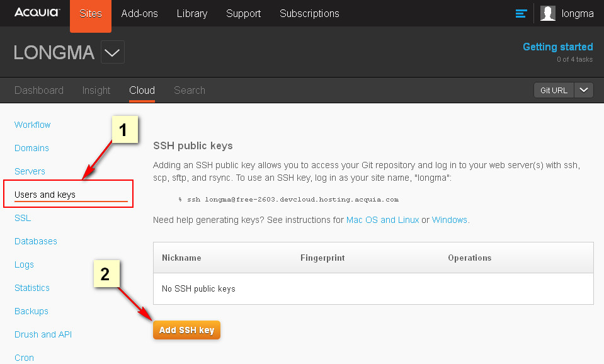Image resolution: width=604 pixels, height=364 pixels.
Task: Click the longma user avatar icon
Action: (548, 13)
